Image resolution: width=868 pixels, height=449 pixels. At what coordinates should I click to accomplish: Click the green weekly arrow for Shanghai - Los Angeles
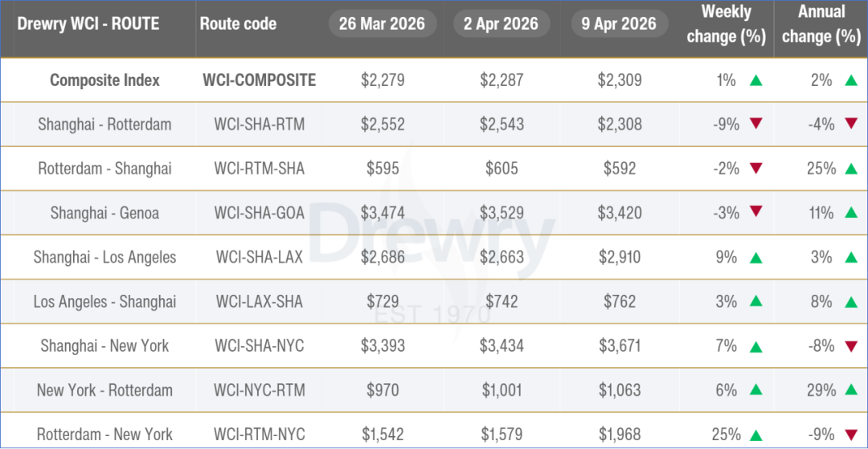click(755, 257)
